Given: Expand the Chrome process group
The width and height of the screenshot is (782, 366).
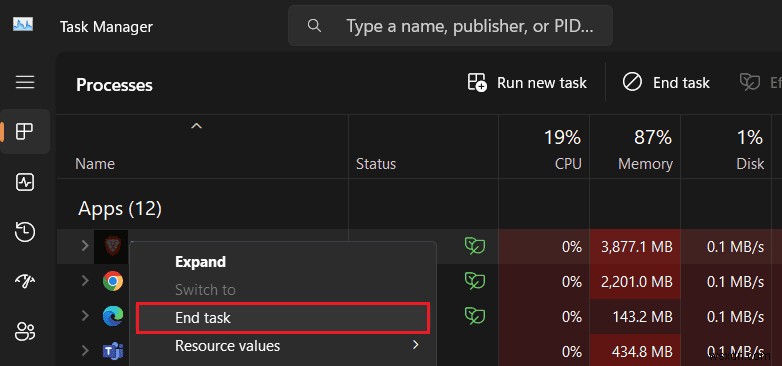Looking at the screenshot, I should (x=85, y=281).
